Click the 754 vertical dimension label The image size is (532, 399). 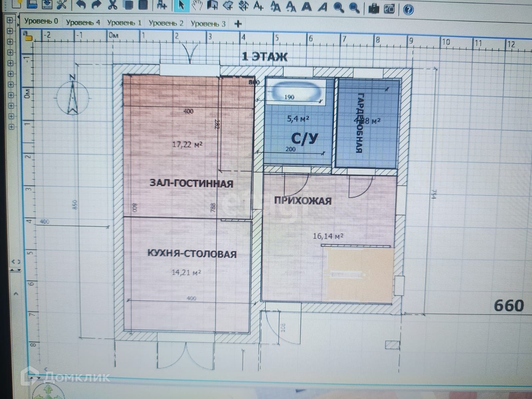click(434, 194)
